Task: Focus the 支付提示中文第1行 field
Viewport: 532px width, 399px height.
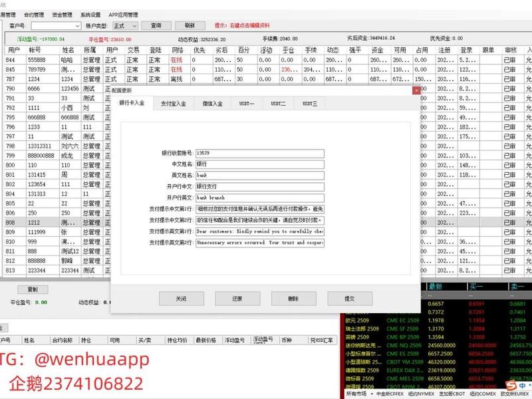Action: coord(260,209)
